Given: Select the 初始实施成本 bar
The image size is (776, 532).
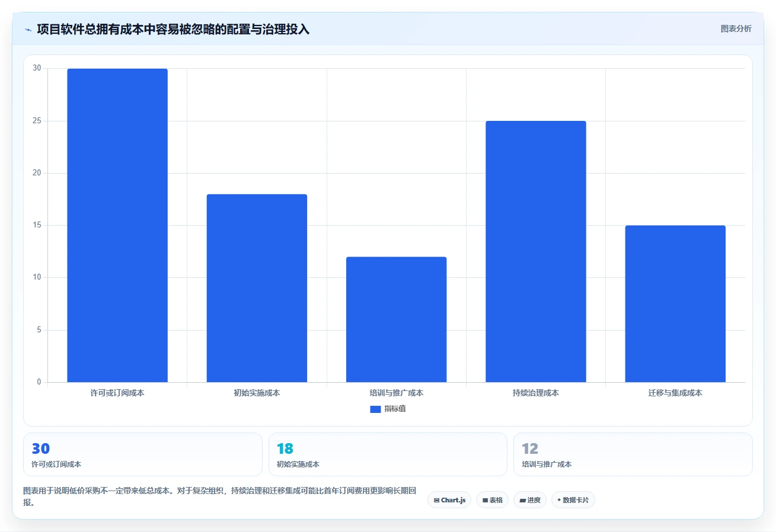Looking at the screenshot, I should pyautogui.click(x=257, y=288).
